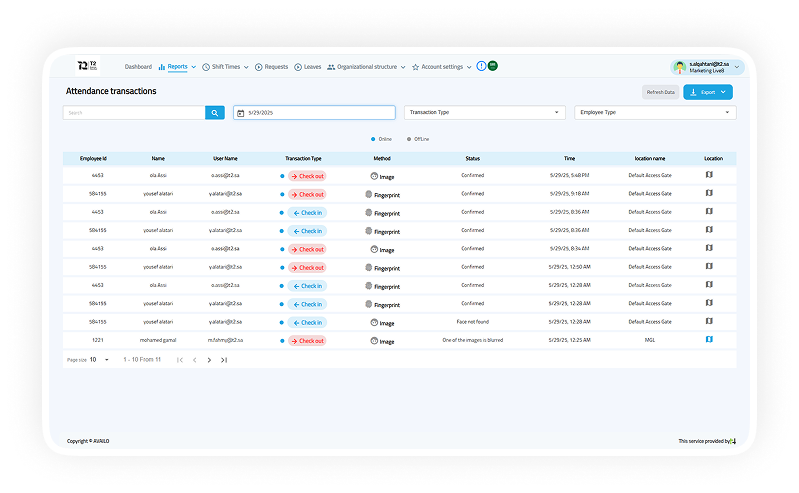The height and width of the screenshot is (493, 799).
Task: Open blue map icon for MGL row
Action: pos(709,340)
